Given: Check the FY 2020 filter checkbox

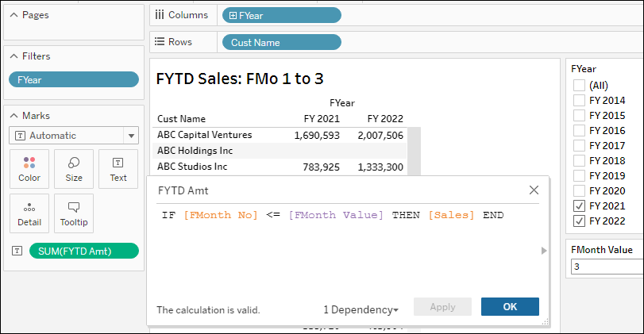Looking at the screenshot, I should (580, 190).
